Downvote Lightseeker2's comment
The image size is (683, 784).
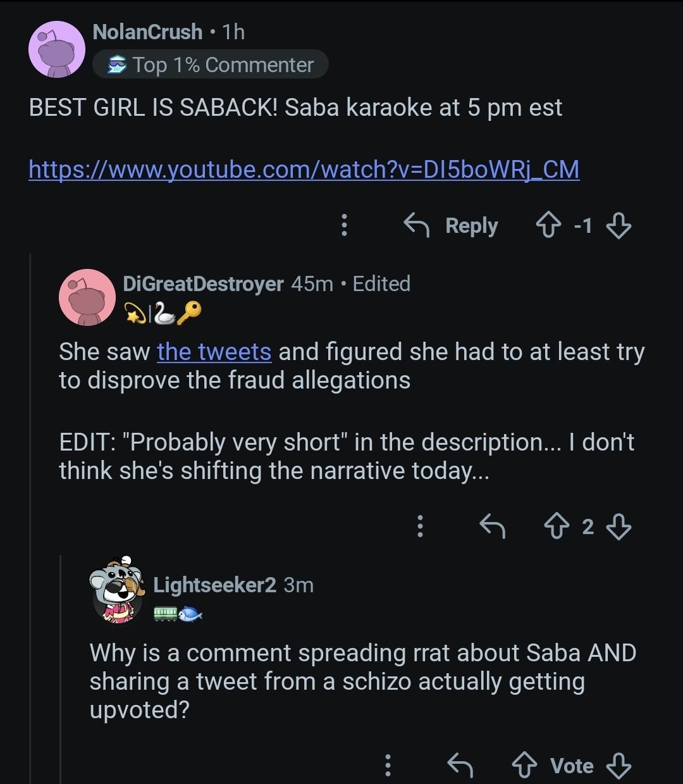(618, 766)
